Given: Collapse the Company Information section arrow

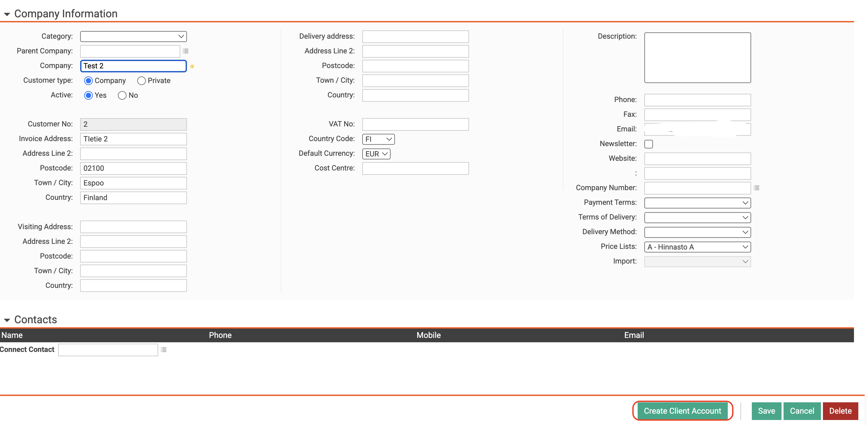Looking at the screenshot, I should (7, 14).
